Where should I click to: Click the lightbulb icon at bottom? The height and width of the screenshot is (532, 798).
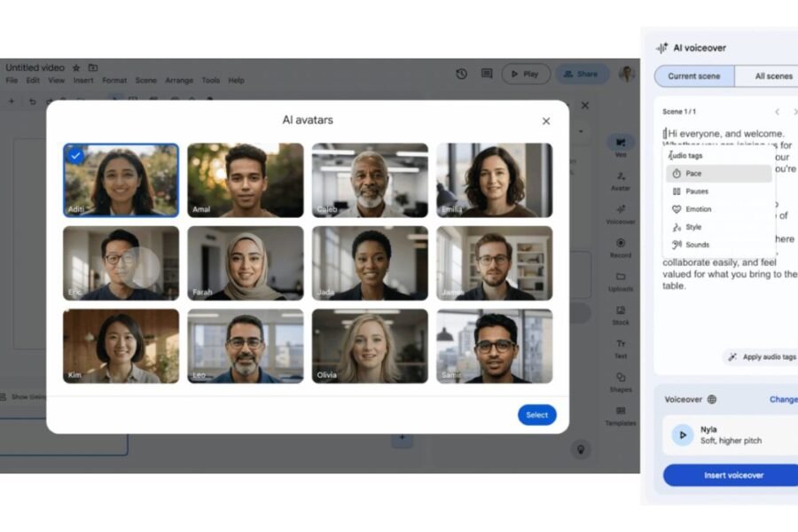coord(581,450)
